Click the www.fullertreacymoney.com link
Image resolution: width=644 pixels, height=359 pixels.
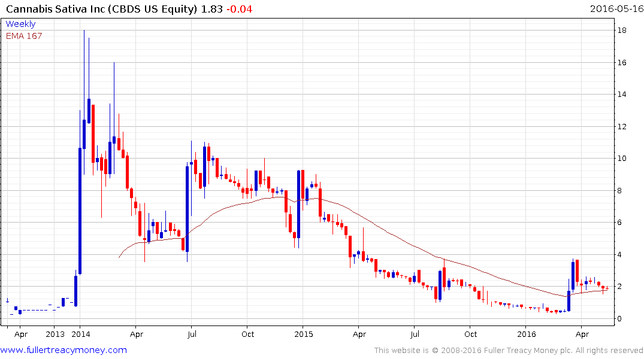(64, 350)
